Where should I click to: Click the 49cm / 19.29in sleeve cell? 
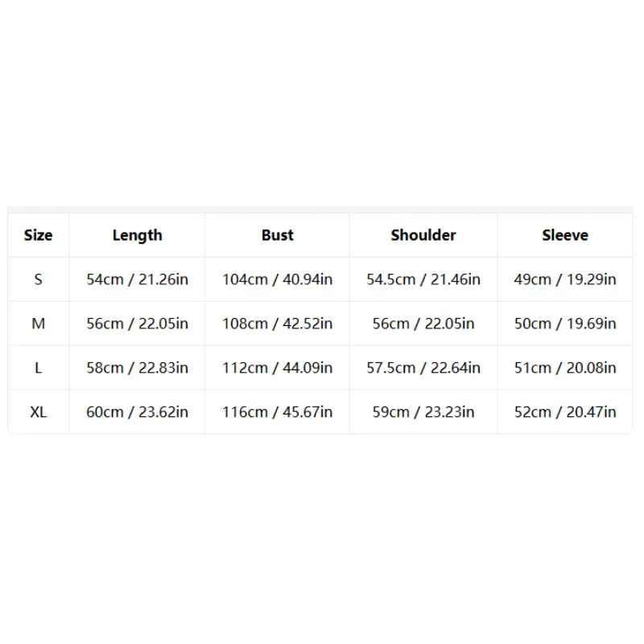565,279
